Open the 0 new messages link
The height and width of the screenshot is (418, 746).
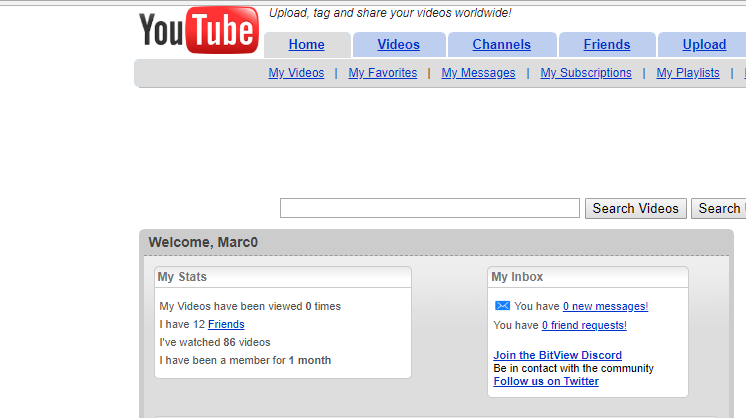[606, 306]
